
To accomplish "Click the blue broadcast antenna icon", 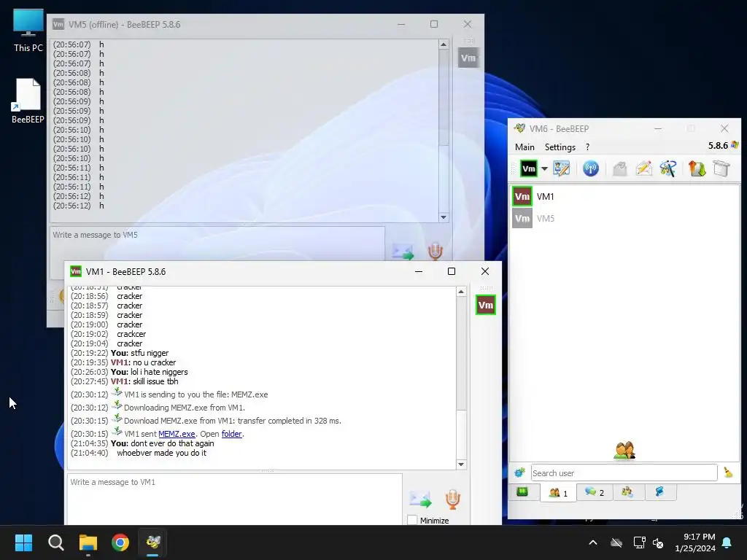I will point(591,168).
